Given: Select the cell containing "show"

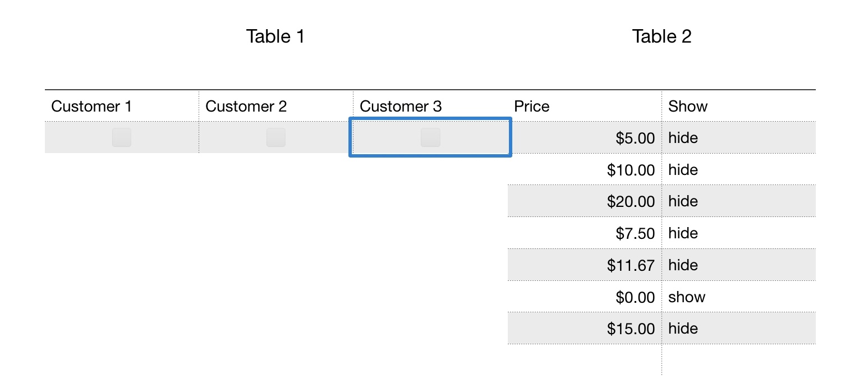Looking at the screenshot, I should coord(738,297).
